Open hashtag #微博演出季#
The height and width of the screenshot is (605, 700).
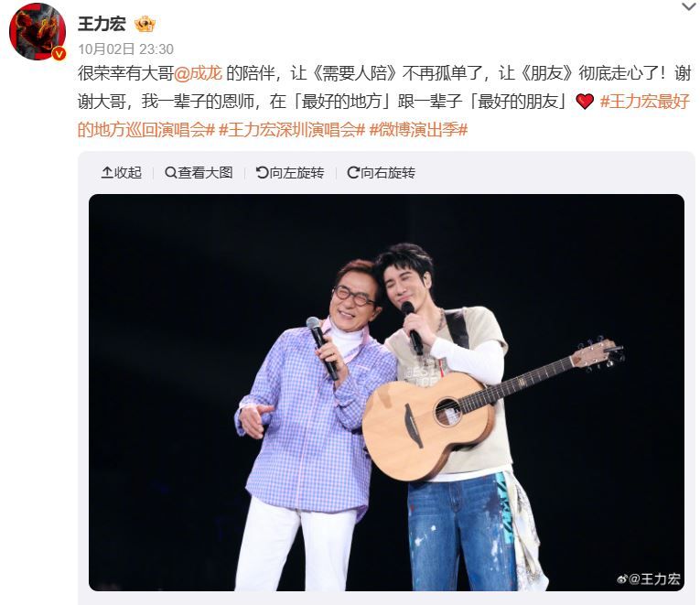point(418,130)
